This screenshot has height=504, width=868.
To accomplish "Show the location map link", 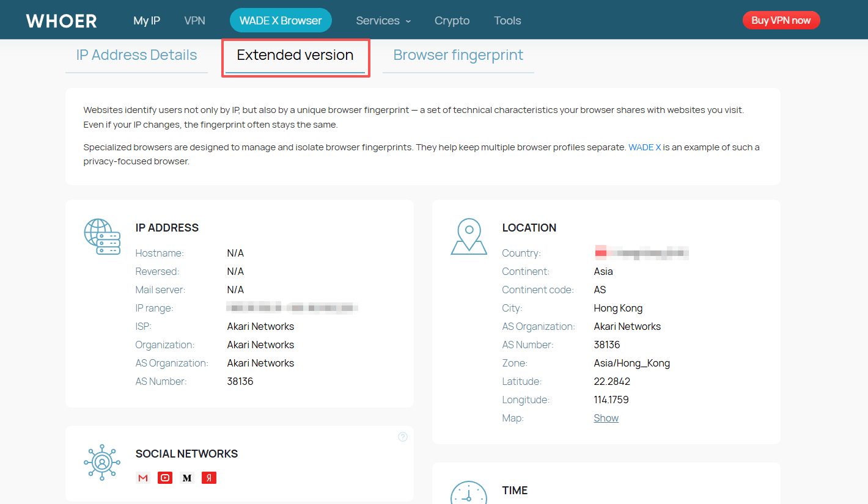I will pos(606,418).
